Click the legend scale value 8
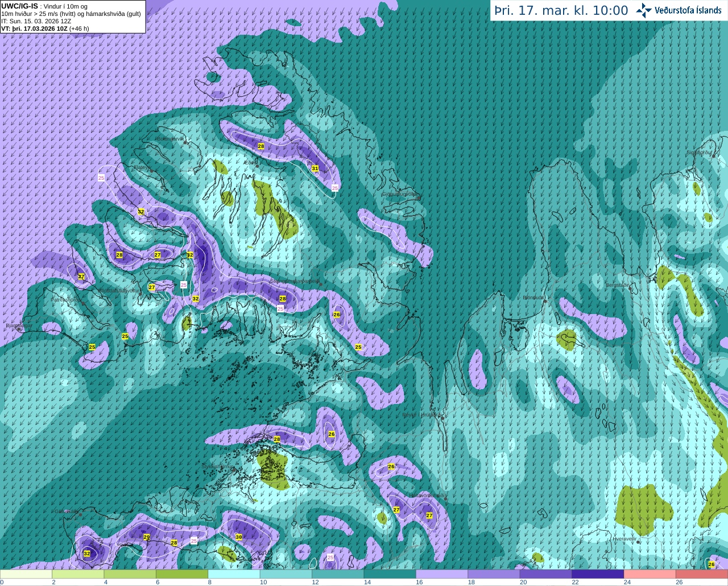Screen dimensions: 728x586 tap(209, 583)
